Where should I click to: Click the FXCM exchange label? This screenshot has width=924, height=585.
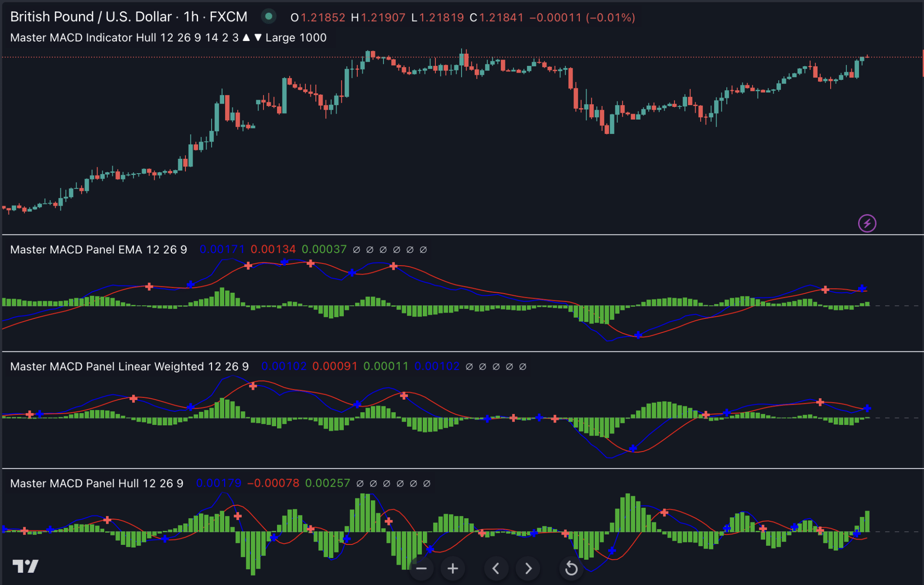(228, 16)
